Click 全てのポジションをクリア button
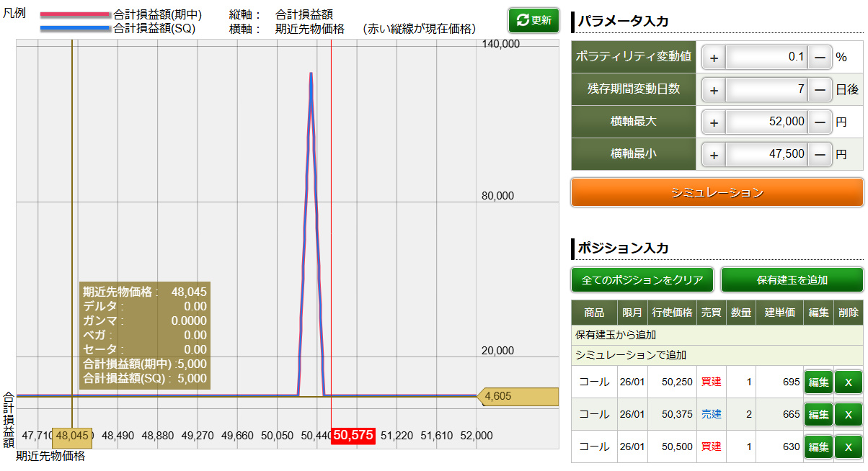The height and width of the screenshot is (471, 868). click(x=642, y=279)
